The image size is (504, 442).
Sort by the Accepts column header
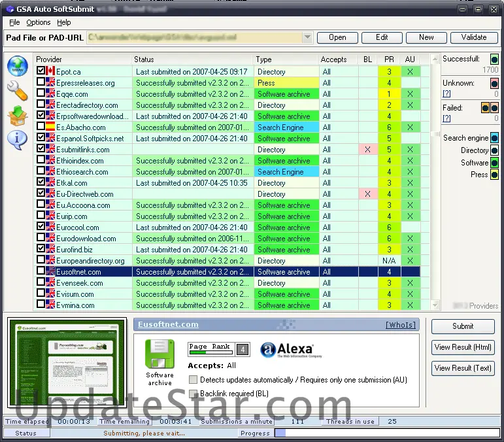point(339,59)
